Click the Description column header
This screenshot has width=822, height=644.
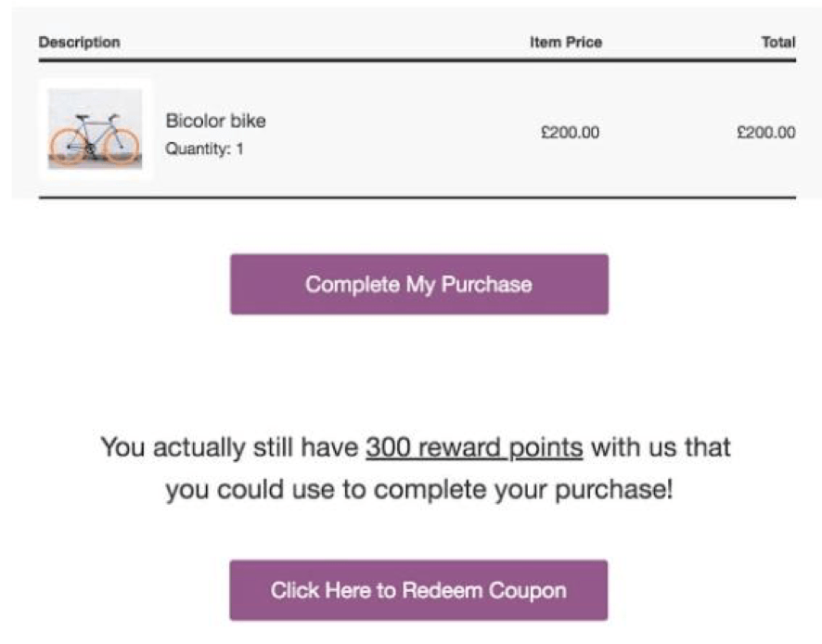(79, 43)
